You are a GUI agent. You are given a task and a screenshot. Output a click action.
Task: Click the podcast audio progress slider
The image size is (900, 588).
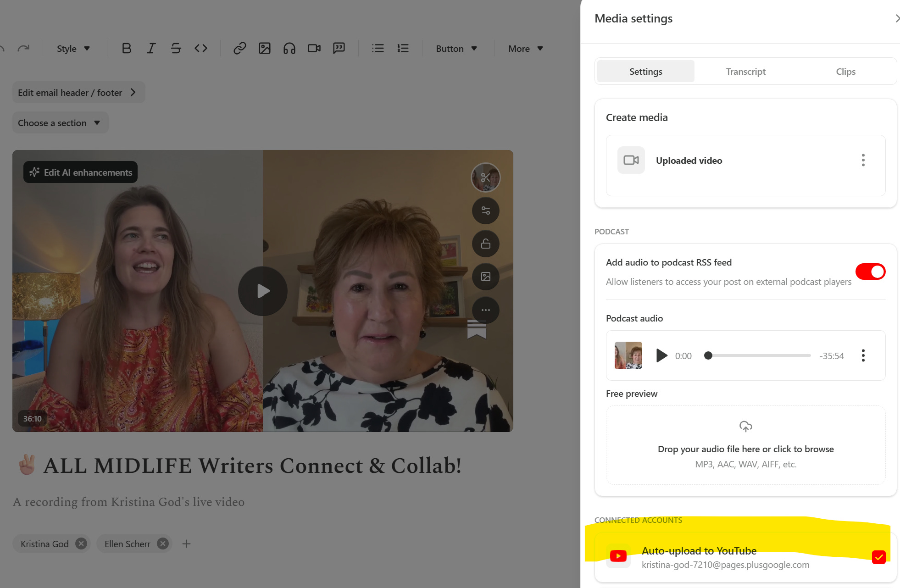[759, 355]
